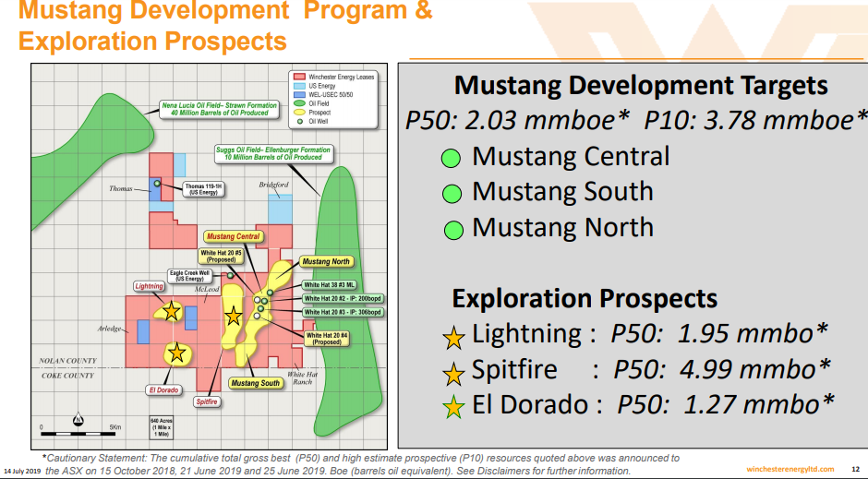Screen dimensions: 868x479
Task: Click the Oil Well circle symbol in legend
Action: (x=299, y=121)
